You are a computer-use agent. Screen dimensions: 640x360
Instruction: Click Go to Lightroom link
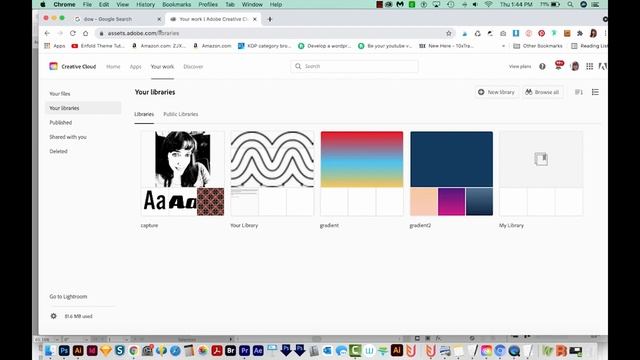[x=68, y=296]
